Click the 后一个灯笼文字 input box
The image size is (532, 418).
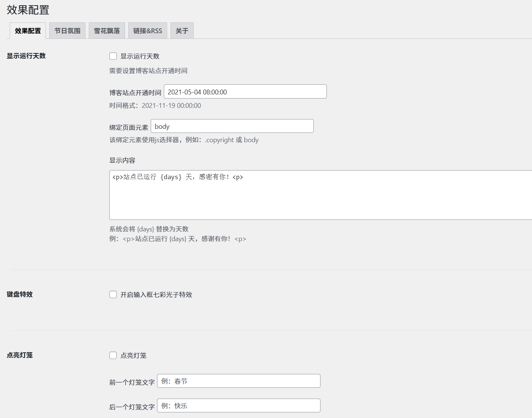pyautogui.click(x=238, y=406)
